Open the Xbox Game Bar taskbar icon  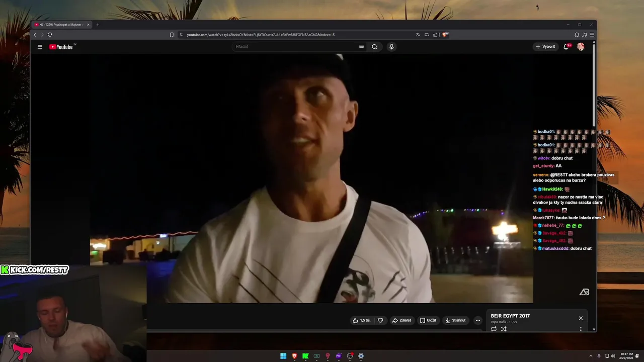pos(316,356)
